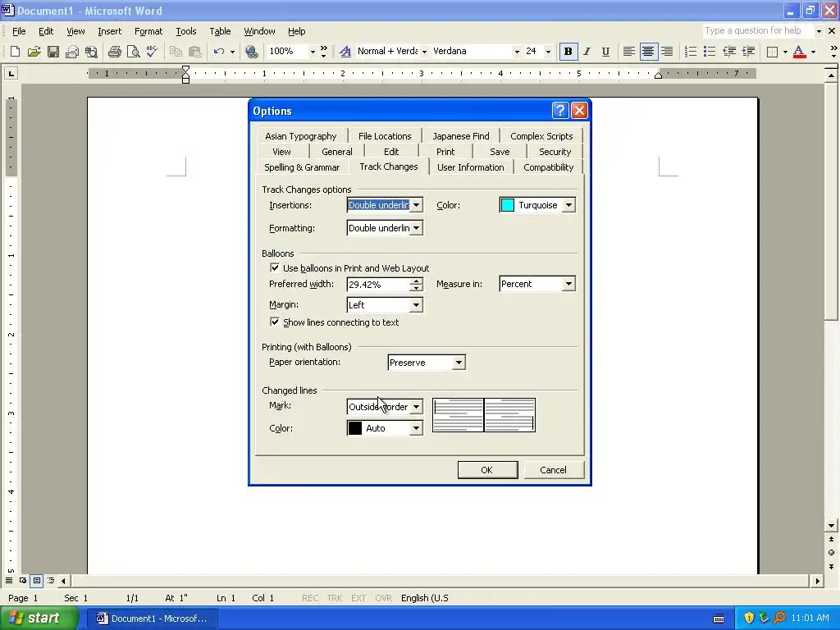Click the Normal view button at bottom left
840x630 pixels.
[8, 580]
